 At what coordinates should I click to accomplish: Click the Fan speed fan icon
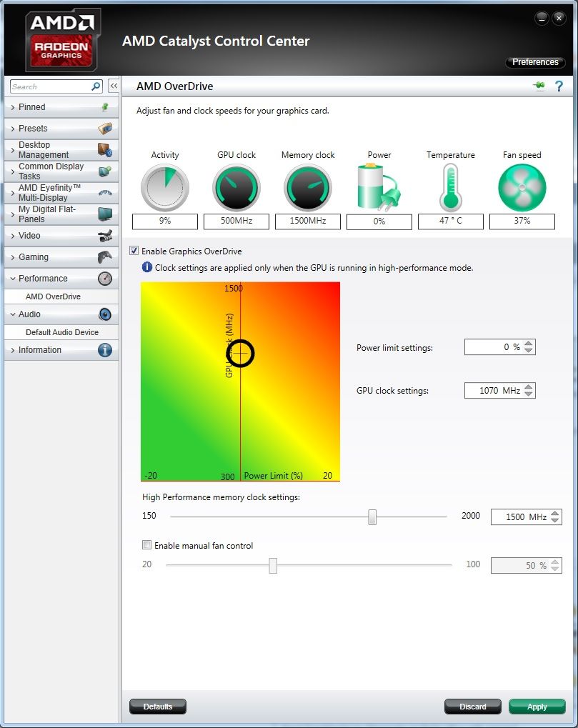coord(522,188)
